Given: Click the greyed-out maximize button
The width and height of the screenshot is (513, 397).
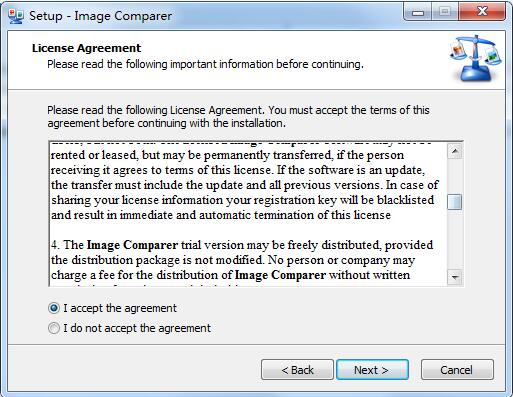Looking at the screenshot, I should (444, 12).
